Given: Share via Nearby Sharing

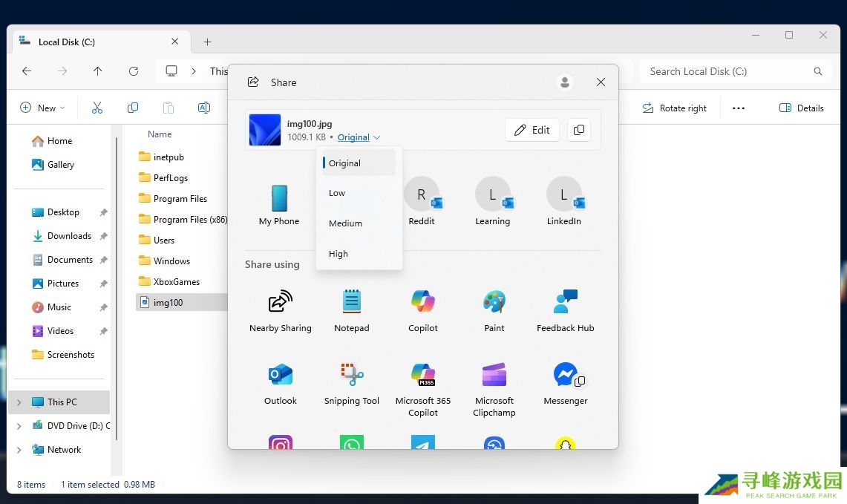Looking at the screenshot, I should click(x=281, y=311).
